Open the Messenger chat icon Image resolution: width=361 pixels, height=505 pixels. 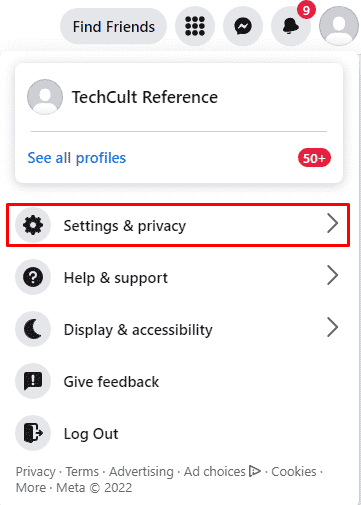(243, 26)
